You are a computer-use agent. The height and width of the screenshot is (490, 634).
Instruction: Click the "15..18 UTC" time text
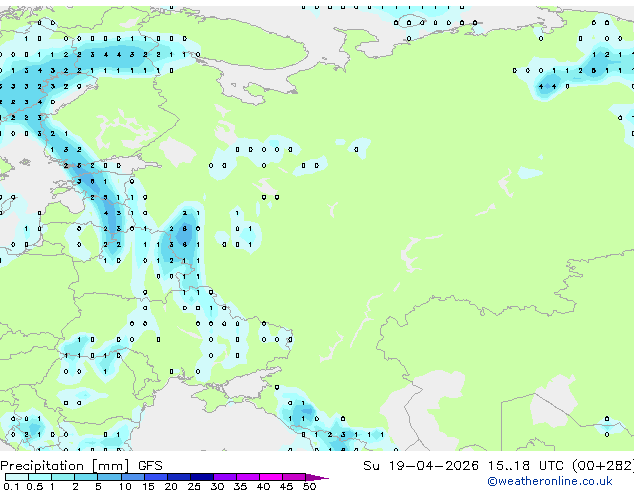[525, 465]
